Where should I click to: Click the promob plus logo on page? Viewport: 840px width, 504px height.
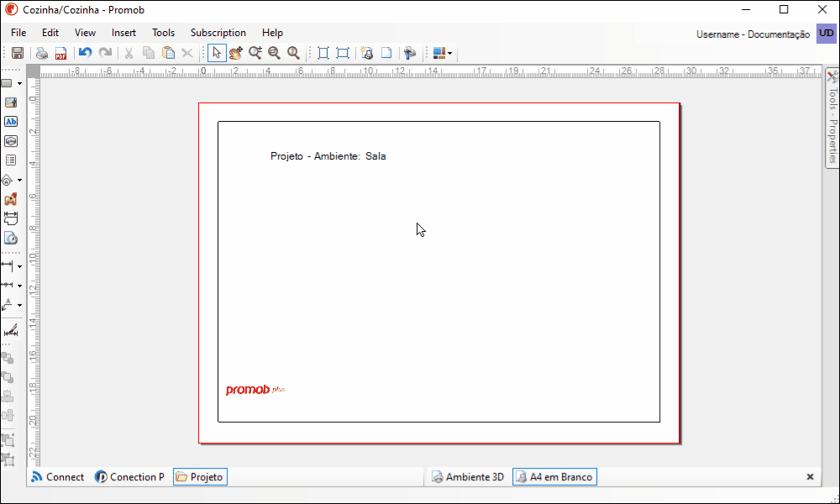tap(255, 390)
